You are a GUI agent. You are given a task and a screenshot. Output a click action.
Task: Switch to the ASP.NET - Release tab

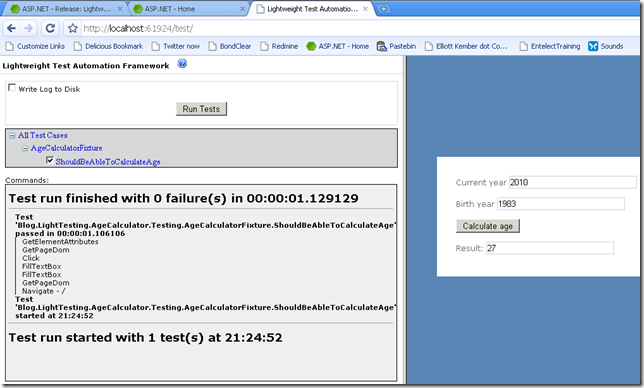click(x=66, y=9)
